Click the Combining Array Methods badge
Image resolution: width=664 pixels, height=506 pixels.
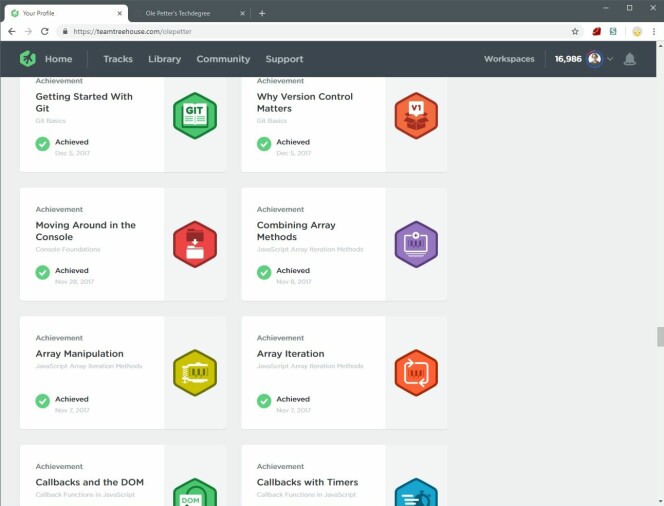click(x=416, y=244)
